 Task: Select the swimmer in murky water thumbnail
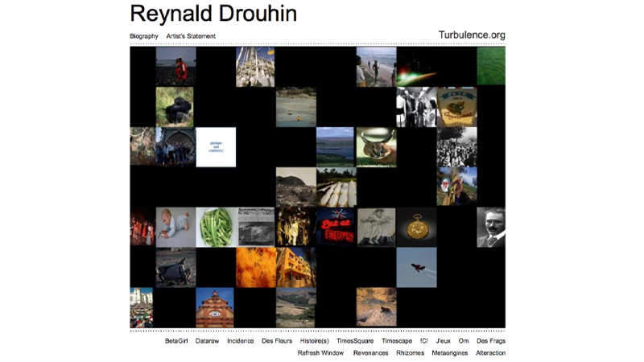pos(296,107)
